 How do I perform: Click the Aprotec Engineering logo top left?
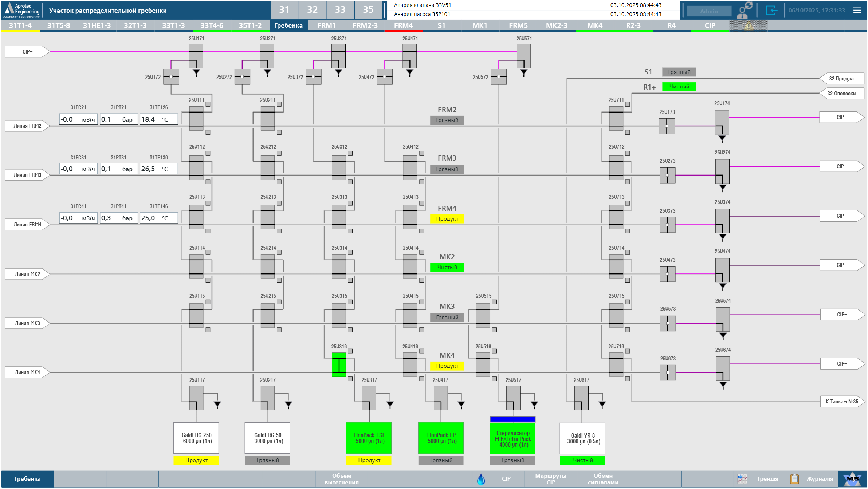[20, 10]
